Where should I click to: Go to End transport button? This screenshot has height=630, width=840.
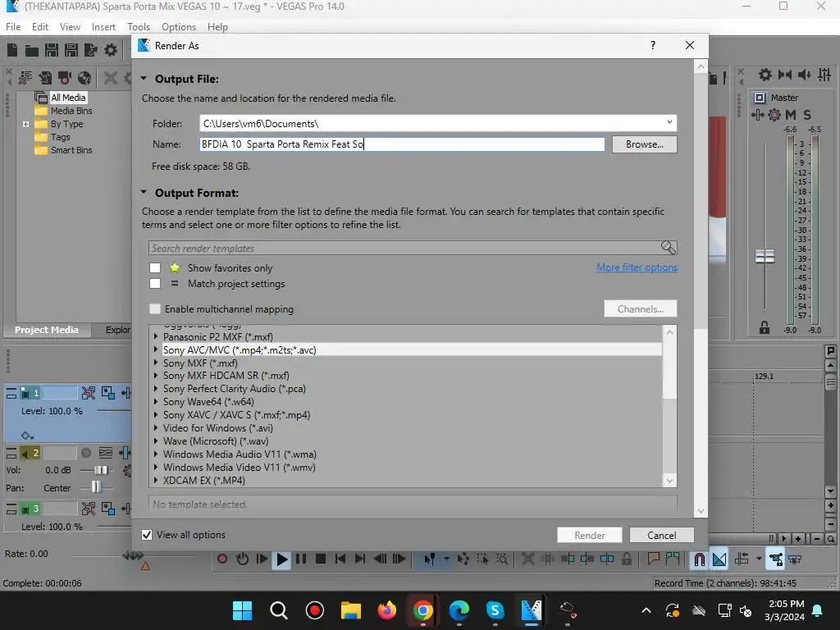tap(360, 559)
